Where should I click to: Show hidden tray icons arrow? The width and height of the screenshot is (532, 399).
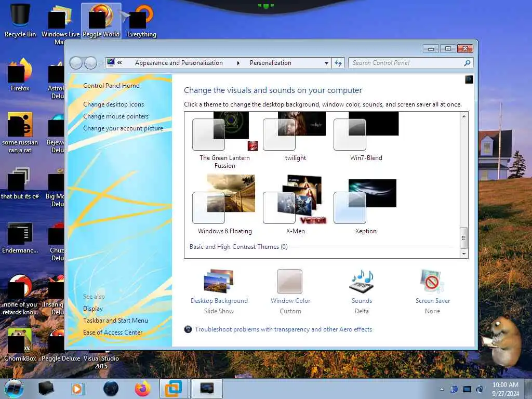point(442,389)
